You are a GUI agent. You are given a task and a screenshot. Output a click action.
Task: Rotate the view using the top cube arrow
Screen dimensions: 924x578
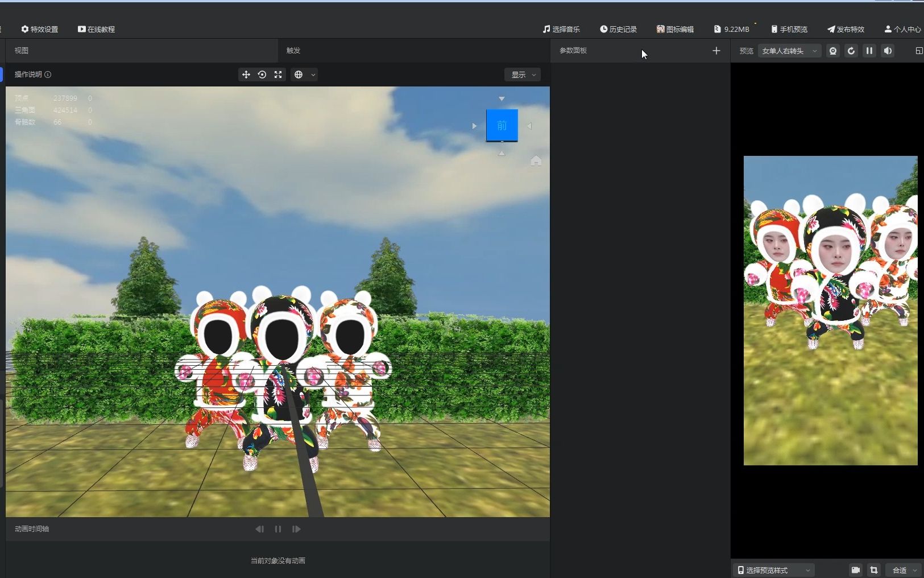pos(502,98)
